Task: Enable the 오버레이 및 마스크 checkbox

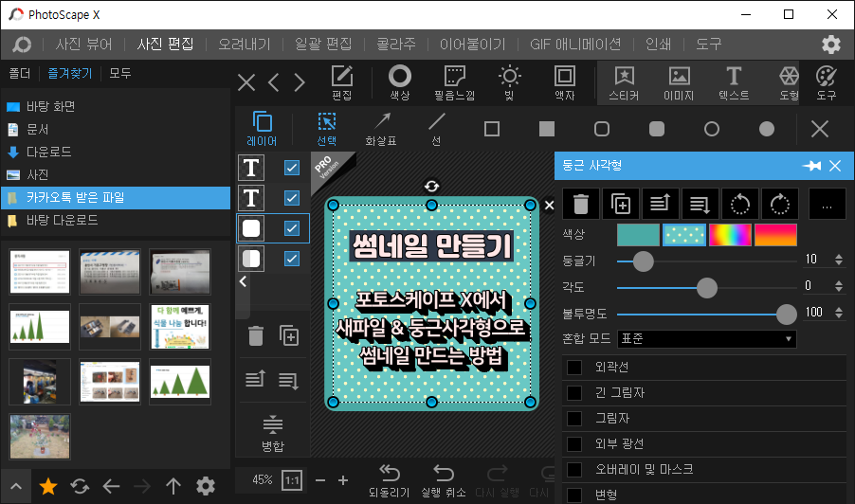Action: 574,470
